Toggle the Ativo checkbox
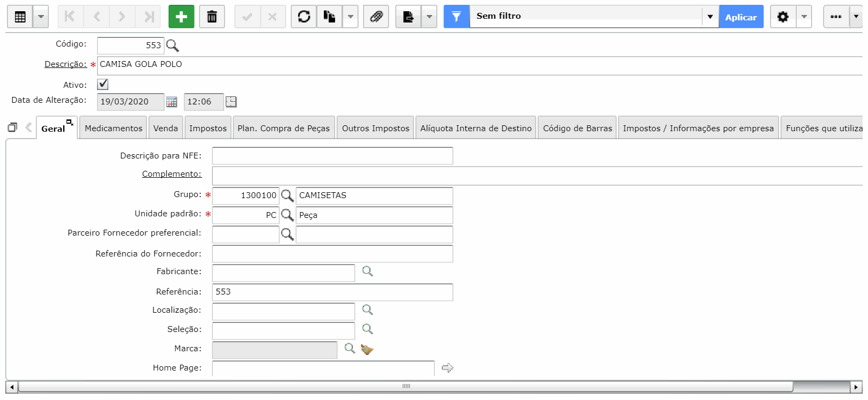 coord(103,85)
